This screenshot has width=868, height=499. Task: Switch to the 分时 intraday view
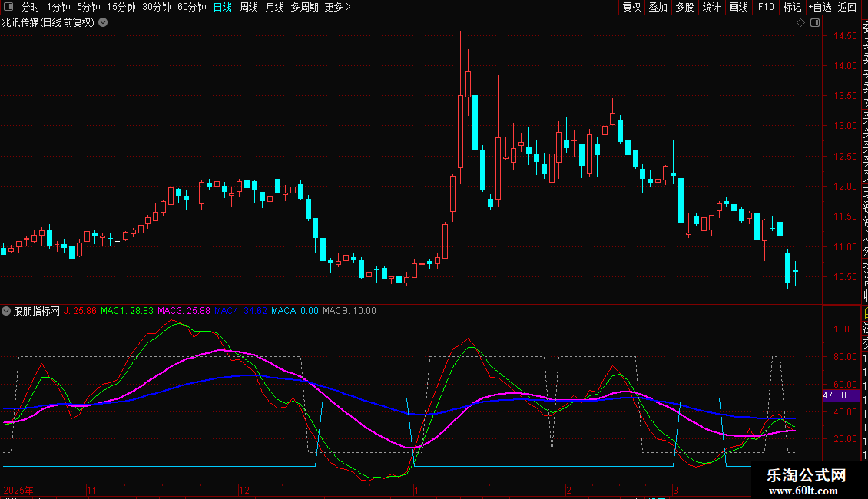pyautogui.click(x=30, y=7)
